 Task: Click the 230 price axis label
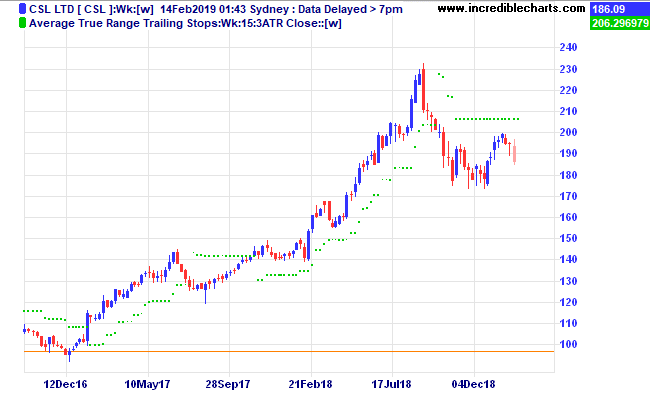(x=568, y=69)
